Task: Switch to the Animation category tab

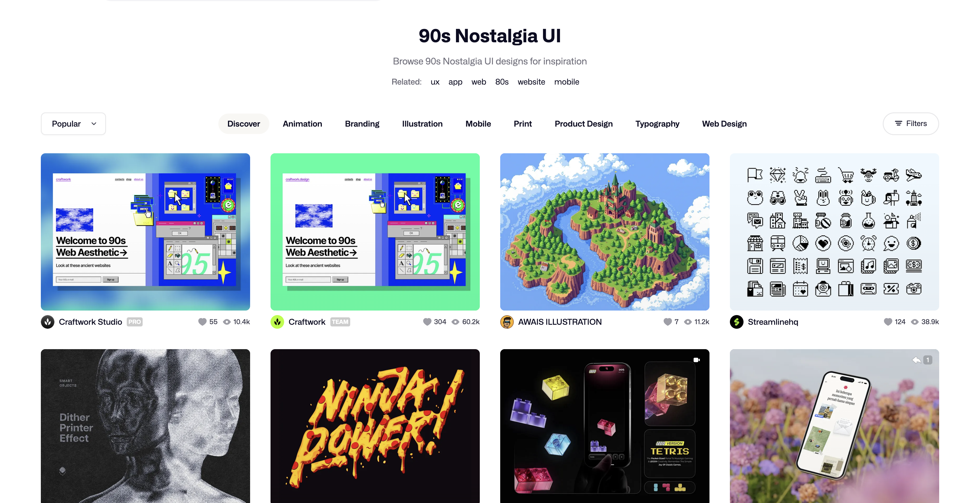Action: tap(303, 124)
